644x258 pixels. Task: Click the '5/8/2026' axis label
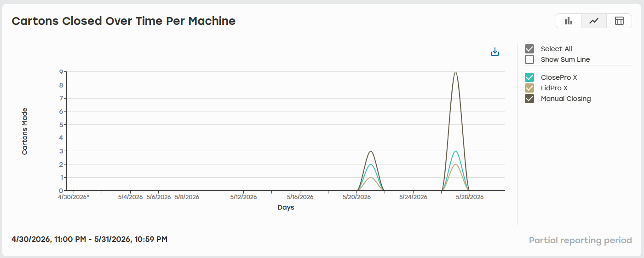coord(187,197)
